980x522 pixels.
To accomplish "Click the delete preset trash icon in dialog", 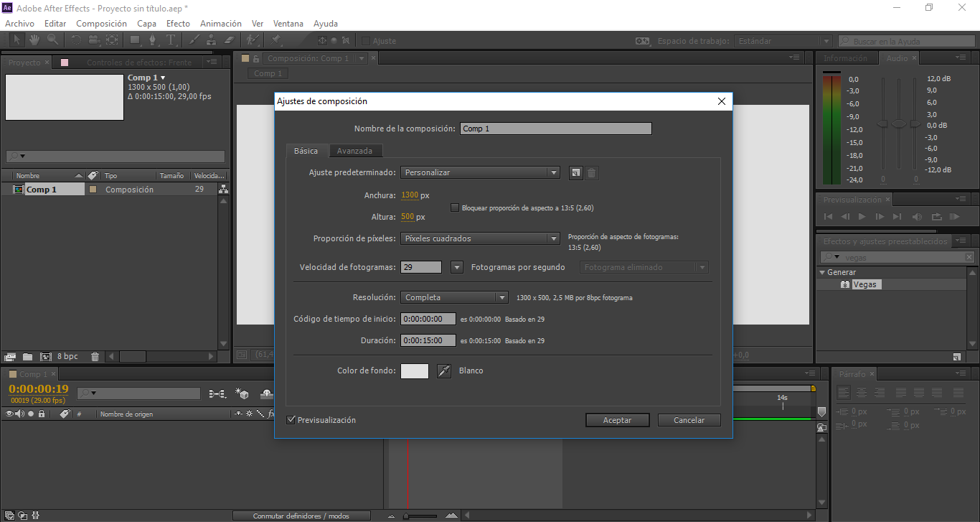I will [592, 172].
